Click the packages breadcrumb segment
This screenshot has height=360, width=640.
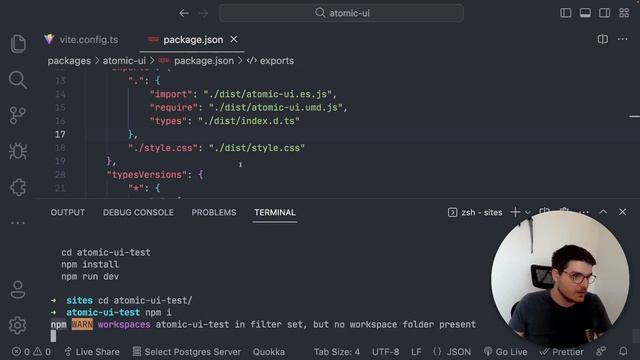click(69, 61)
